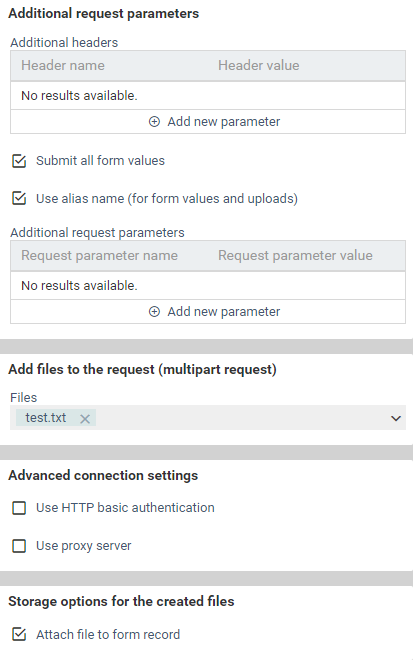
Task: Click Add new parameter for request parameters
Action: (x=215, y=311)
